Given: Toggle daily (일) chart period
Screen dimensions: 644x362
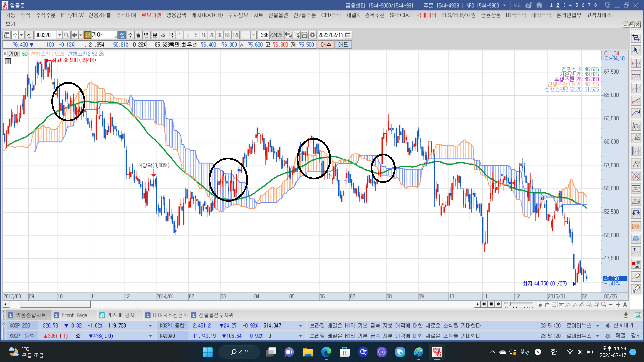Looking at the screenshot, I should point(122,35).
